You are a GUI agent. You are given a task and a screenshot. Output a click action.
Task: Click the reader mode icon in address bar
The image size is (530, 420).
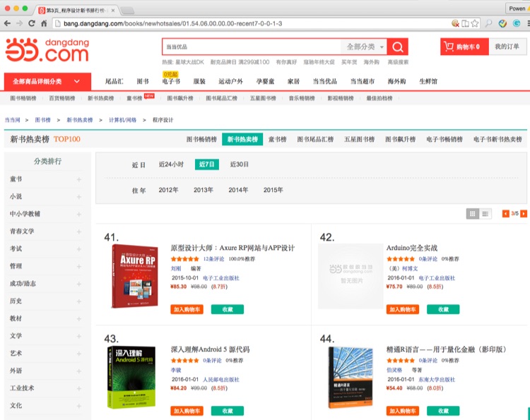[x=466, y=23]
